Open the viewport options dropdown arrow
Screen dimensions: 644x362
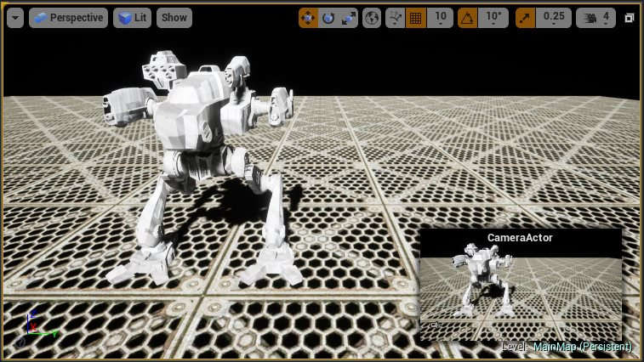click(15, 18)
